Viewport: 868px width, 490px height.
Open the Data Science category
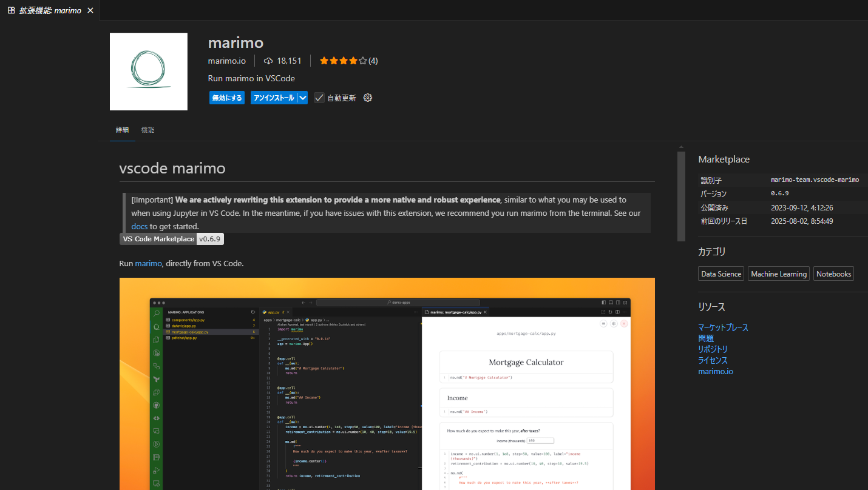click(x=721, y=274)
